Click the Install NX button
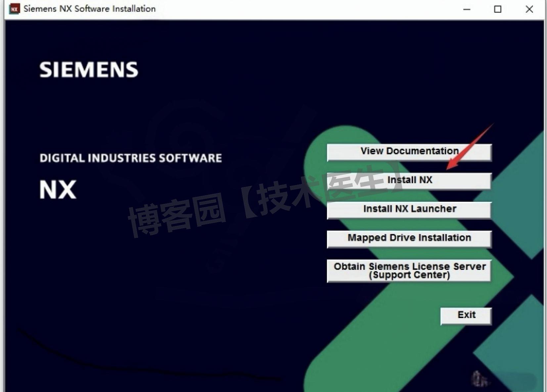547x392 pixels. (x=409, y=181)
